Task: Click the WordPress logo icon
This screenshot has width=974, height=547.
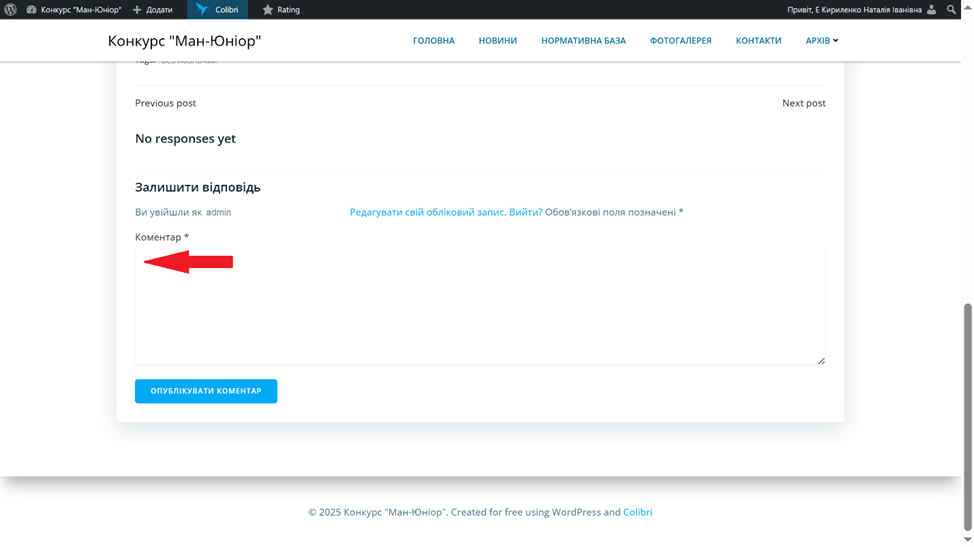Action: (11, 10)
